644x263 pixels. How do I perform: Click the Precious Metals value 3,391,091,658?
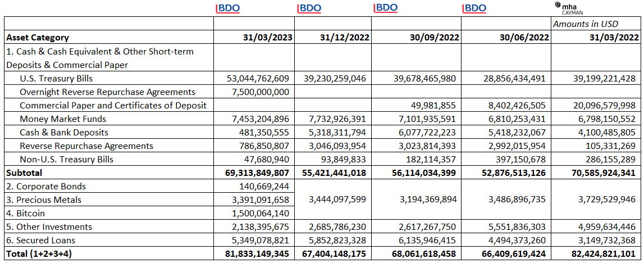pos(261,199)
